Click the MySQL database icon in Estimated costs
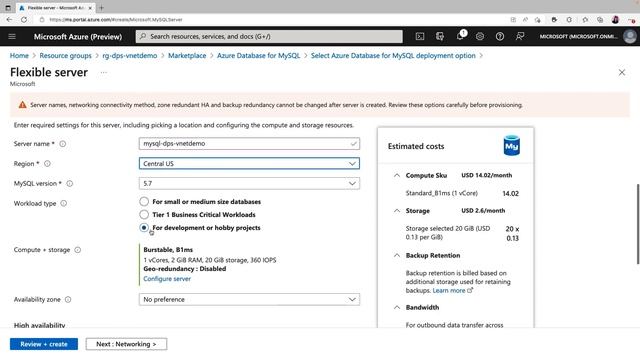Image resolution: width=640 pixels, height=360 pixels. 511,145
